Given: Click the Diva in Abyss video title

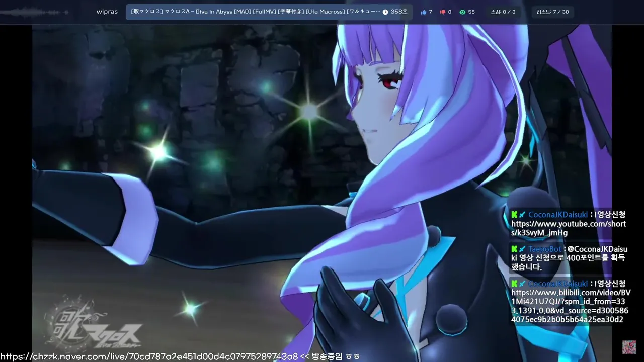Looking at the screenshot, I should (256, 12).
